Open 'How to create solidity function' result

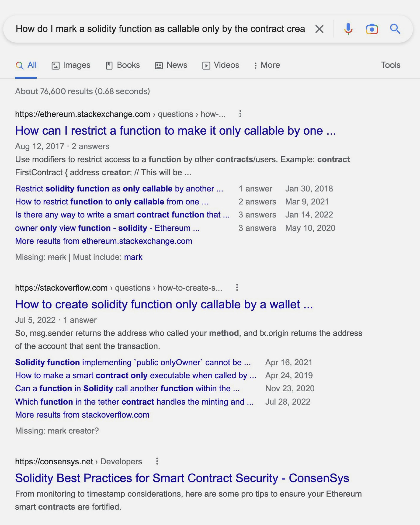pos(164,304)
